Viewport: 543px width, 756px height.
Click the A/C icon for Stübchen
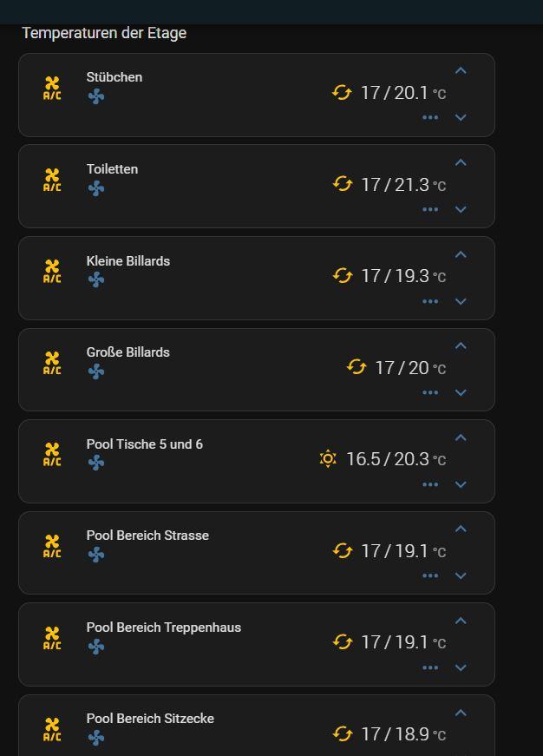(x=52, y=88)
